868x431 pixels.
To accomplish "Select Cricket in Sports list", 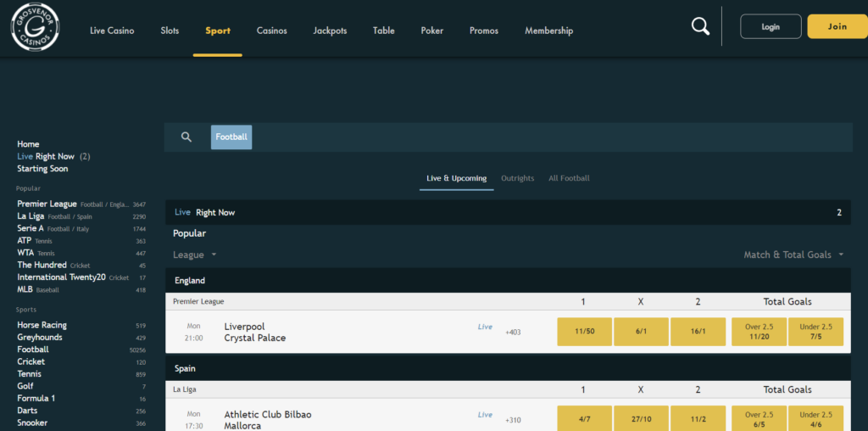I will coord(81,361).
